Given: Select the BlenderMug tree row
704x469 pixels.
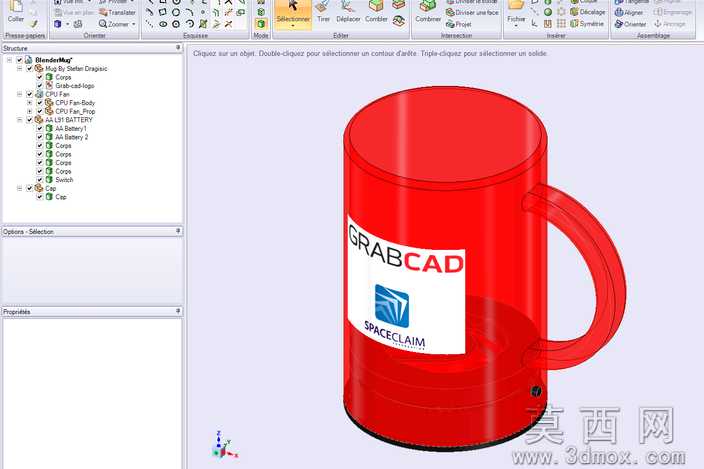Looking at the screenshot, I should click(x=53, y=60).
